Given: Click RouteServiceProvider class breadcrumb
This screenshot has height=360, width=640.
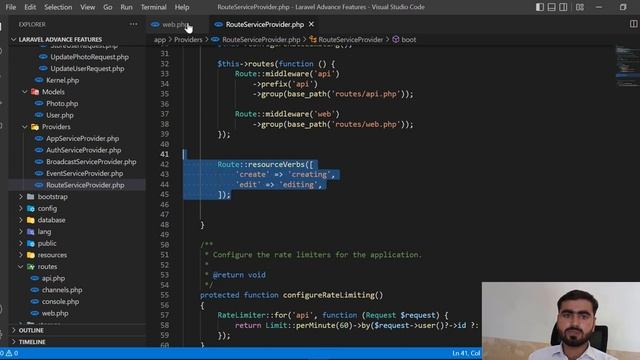Looking at the screenshot, I should pyautogui.click(x=350, y=40).
